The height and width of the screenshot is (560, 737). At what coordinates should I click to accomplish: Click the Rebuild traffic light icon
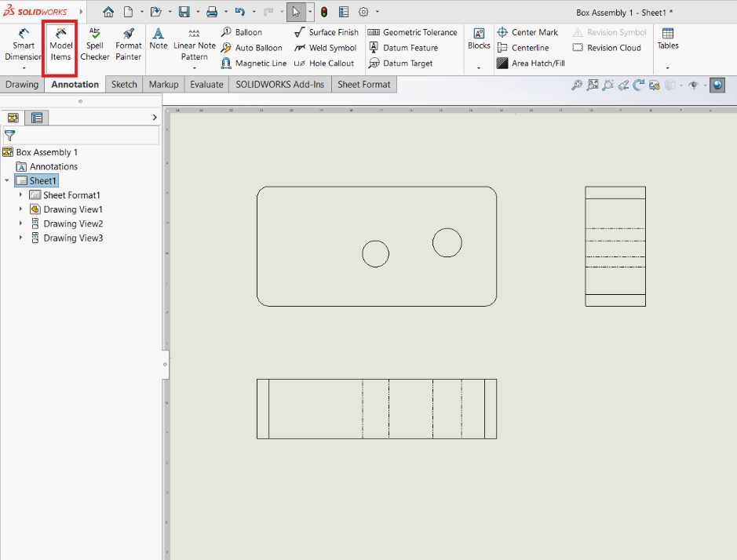(324, 12)
